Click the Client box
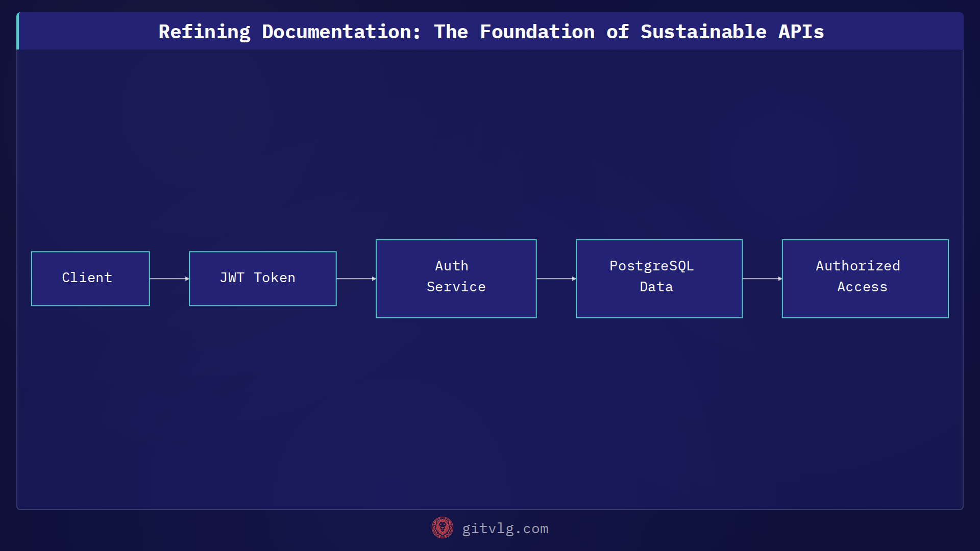This screenshot has height=551, width=980. click(x=90, y=279)
